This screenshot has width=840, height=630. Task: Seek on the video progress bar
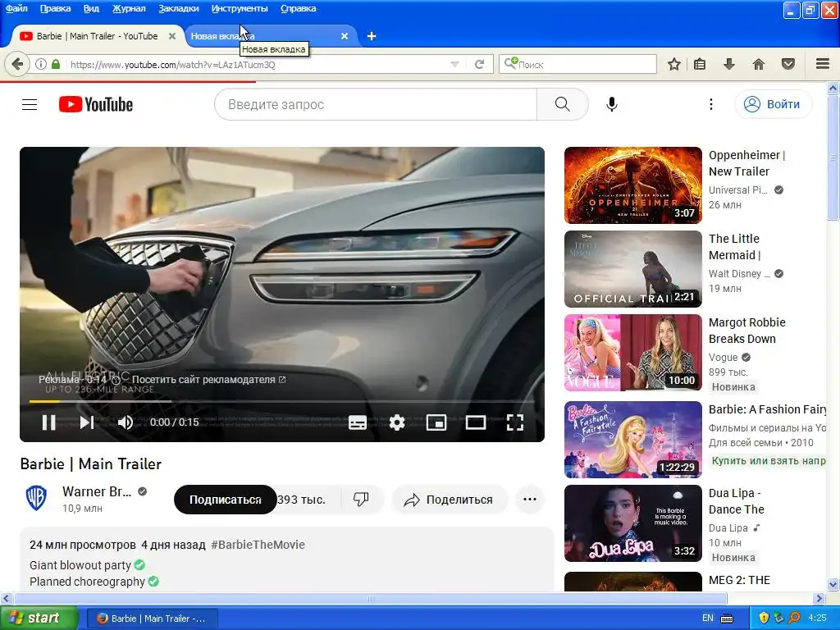pyautogui.click(x=282, y=401)
